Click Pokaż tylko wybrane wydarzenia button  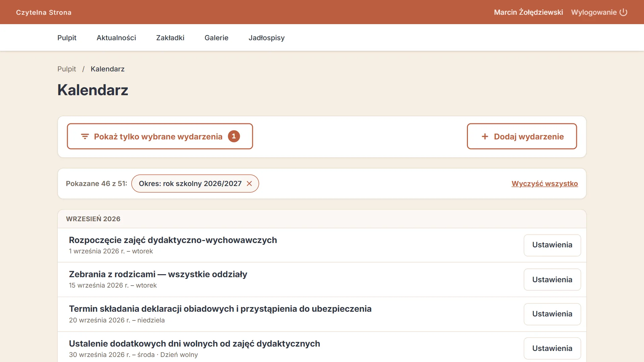coord(160,136)
